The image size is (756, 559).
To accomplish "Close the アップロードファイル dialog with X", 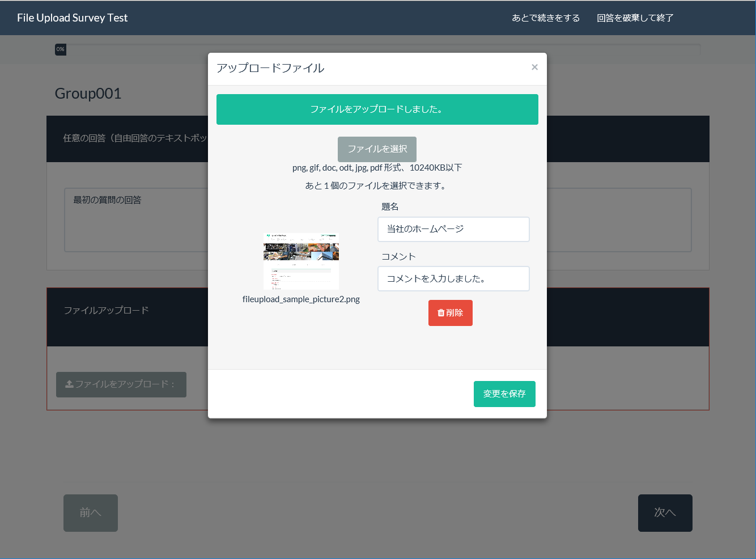I will click(534, 67).
